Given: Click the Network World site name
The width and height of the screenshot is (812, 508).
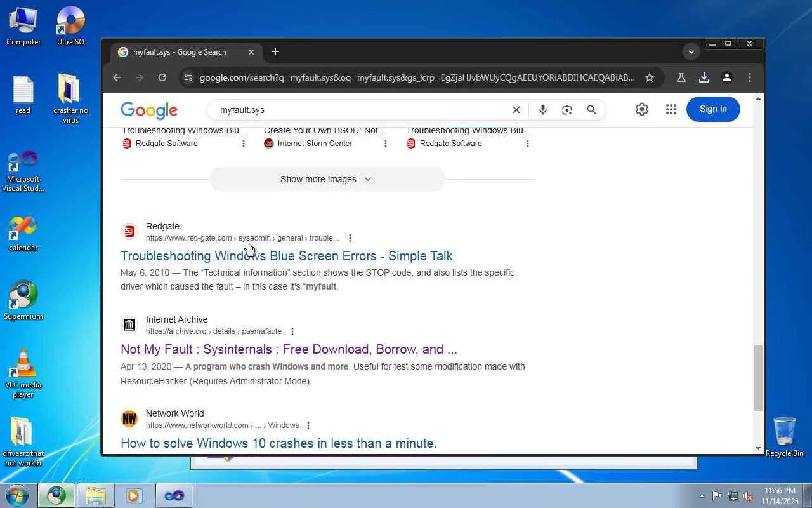Looking at the screenshot, I should (x=174, y=413).
